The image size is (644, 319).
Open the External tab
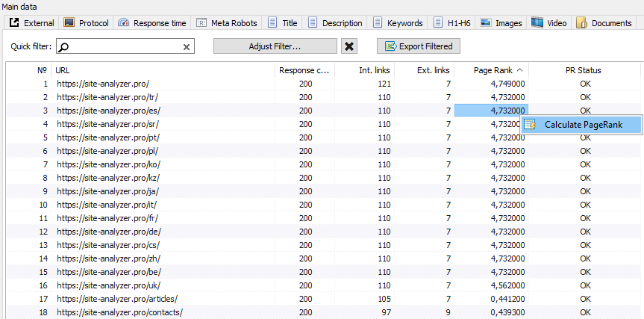click(31, 23)
